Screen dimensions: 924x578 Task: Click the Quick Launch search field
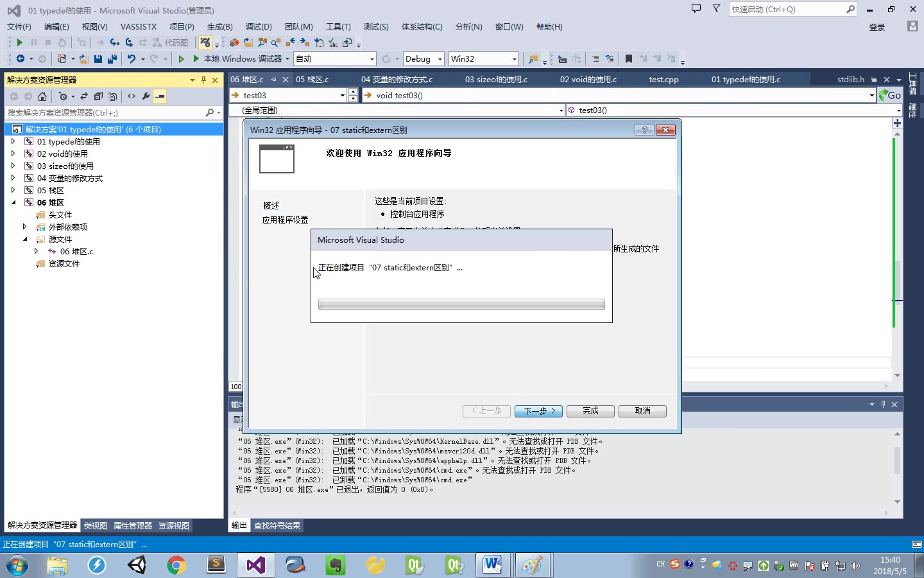click(793, 9)
